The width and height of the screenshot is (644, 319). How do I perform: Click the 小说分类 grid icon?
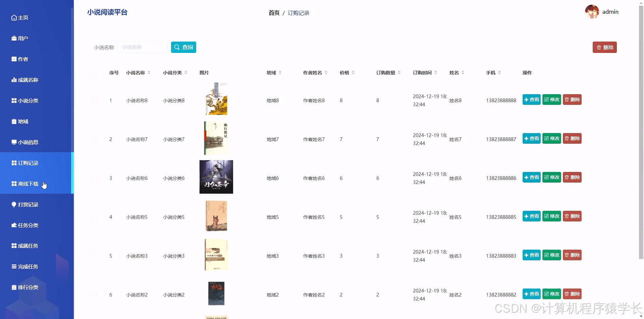14,101
